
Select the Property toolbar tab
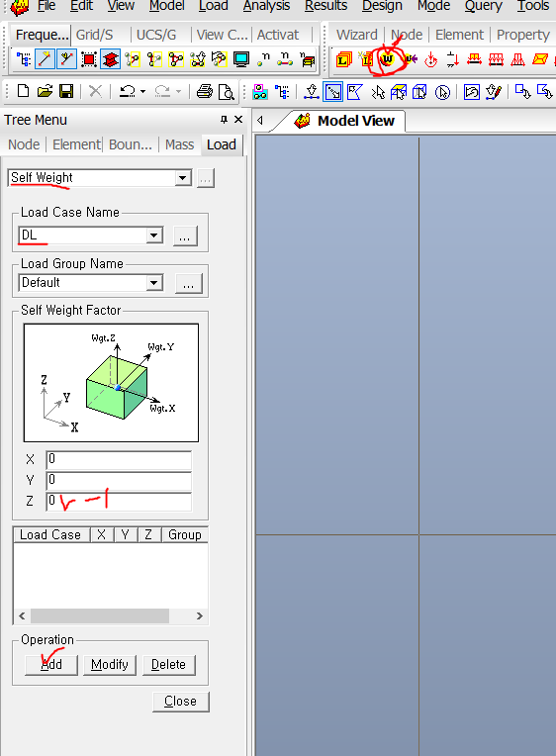point(523,35)
